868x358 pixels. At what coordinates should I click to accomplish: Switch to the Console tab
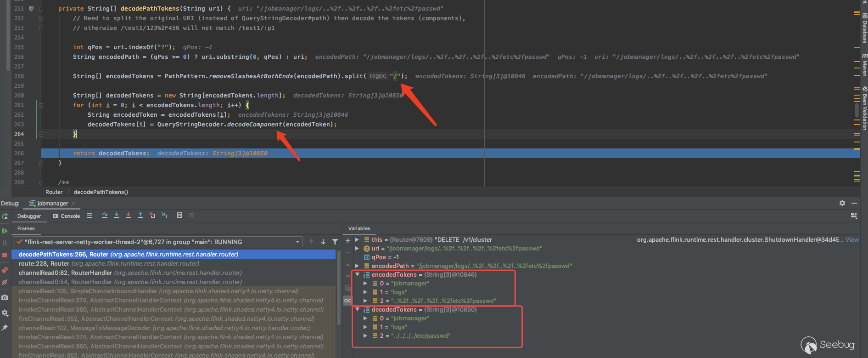point(67,216)
